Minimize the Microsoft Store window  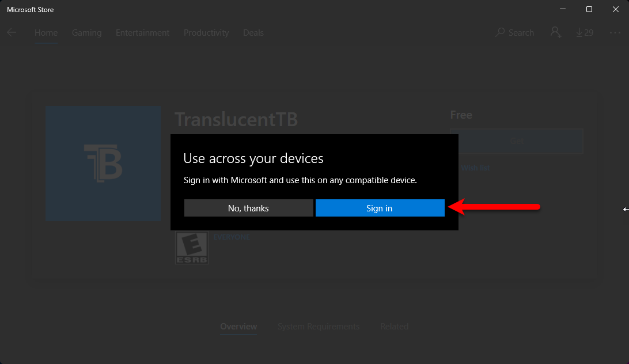[563, 9]
